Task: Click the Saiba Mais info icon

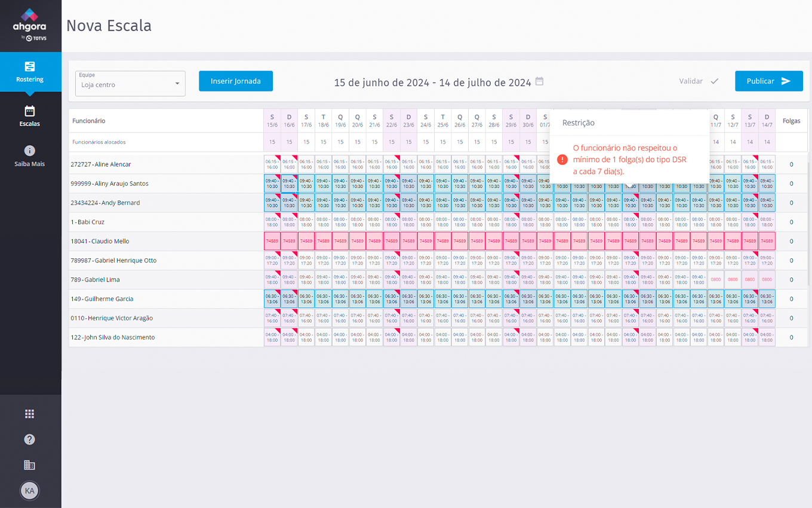Action: [30, 151]
